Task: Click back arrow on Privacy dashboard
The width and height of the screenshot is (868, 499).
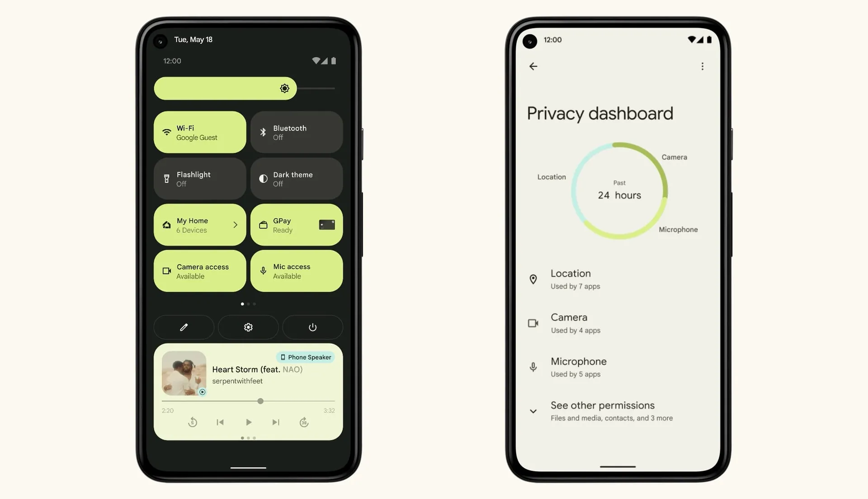Action: (533, 66)
